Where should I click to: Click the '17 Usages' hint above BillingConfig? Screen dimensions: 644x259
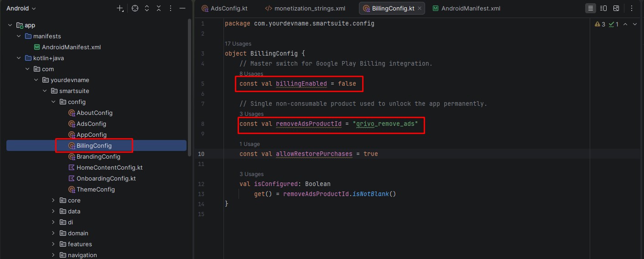pos(238,44)
